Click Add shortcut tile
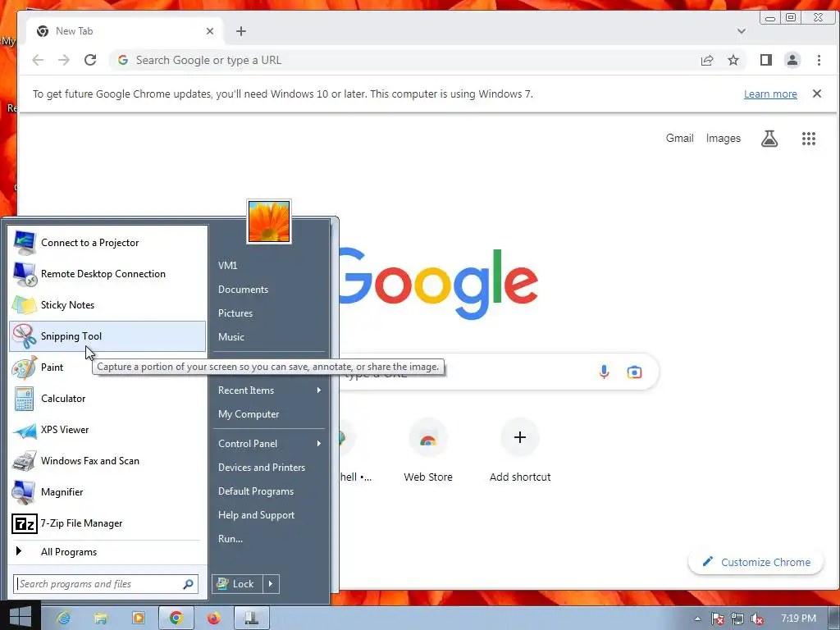Viewport: 840px width, 630px height. (519, 450)
